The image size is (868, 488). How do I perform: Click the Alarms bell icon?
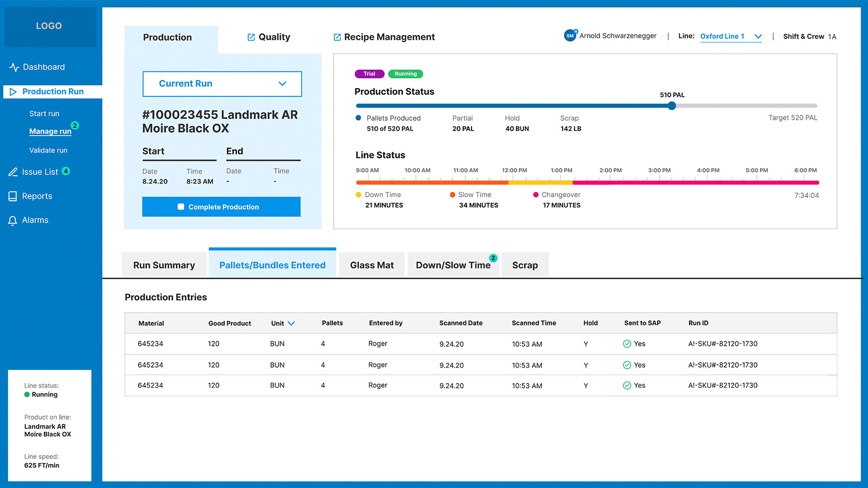click(x=13, y=221)
